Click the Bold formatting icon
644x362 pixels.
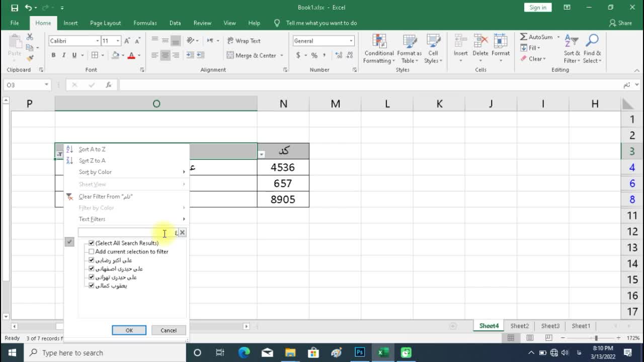coord(53,55)
